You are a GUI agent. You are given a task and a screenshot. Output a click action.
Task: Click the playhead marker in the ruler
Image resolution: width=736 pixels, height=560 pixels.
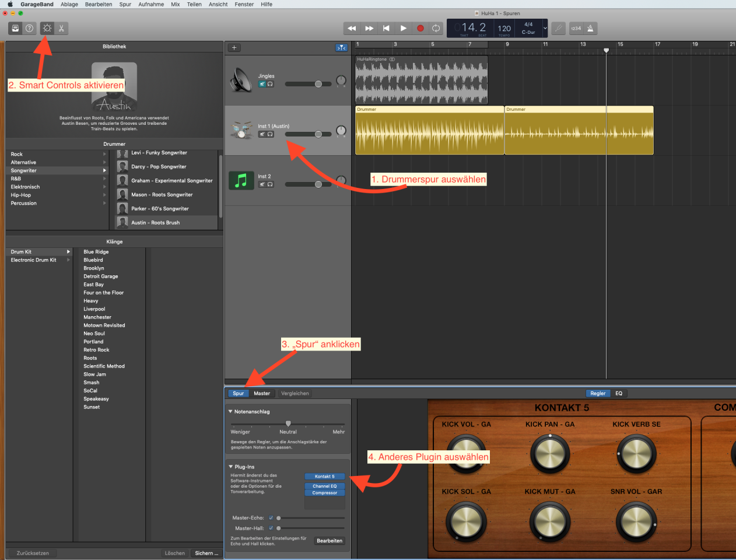(x=607, y=51)
